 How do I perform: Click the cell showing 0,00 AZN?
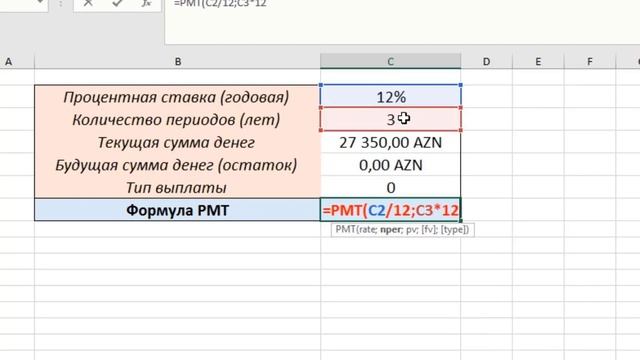tap(391, 165)
